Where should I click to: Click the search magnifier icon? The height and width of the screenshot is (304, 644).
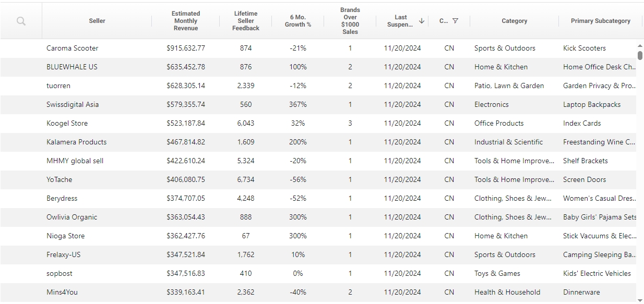[21, 21]
